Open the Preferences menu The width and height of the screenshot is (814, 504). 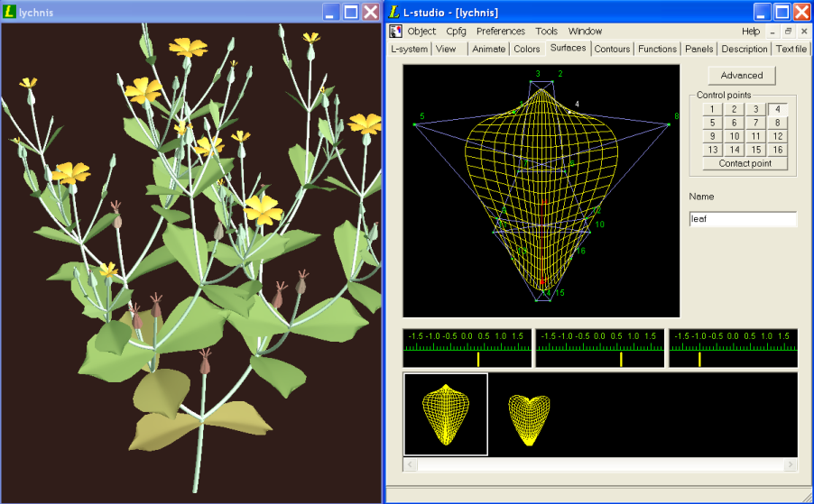(x=501, y=32)
